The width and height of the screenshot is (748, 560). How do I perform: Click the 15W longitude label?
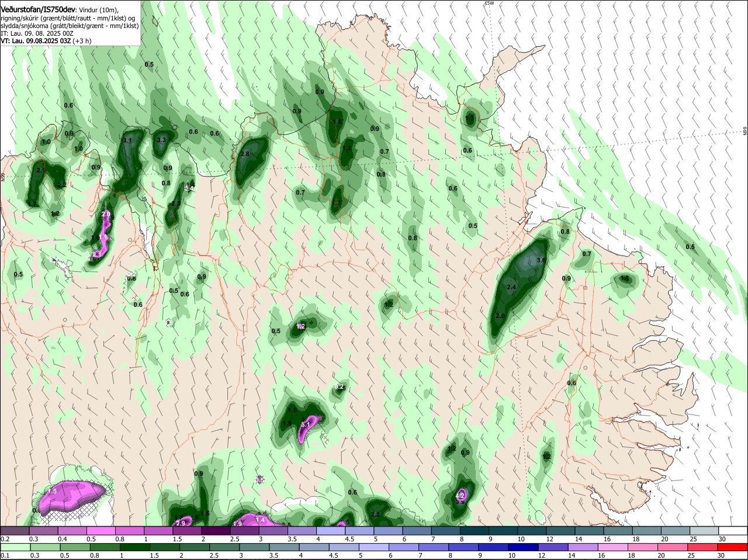coord(489,3)
